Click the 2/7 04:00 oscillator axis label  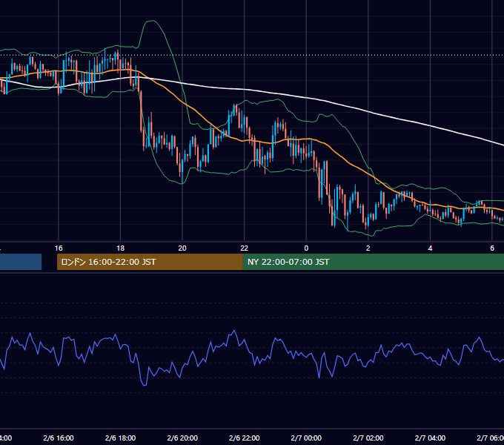tap(430, 438)
